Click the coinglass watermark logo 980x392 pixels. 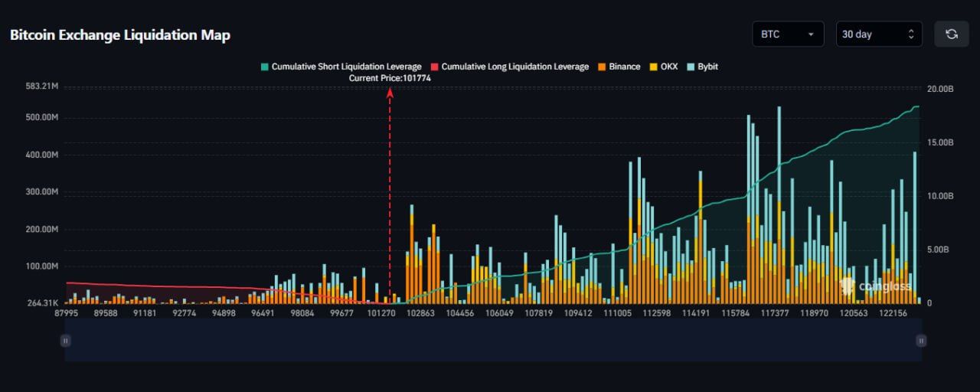[876, 286]
